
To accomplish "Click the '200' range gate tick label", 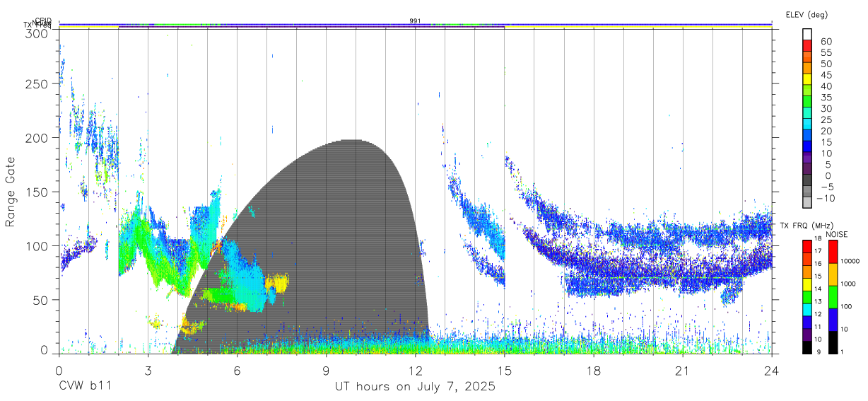I will [x=37, y=138].
